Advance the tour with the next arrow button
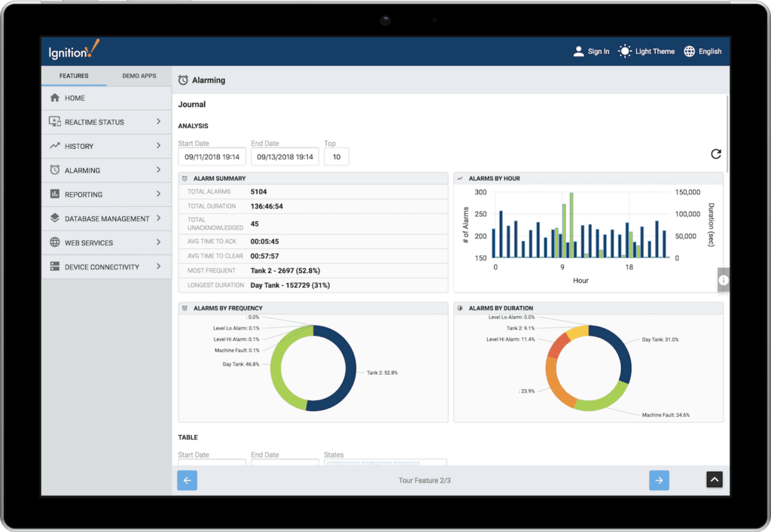The image size is (771, 532). (659, 479)
